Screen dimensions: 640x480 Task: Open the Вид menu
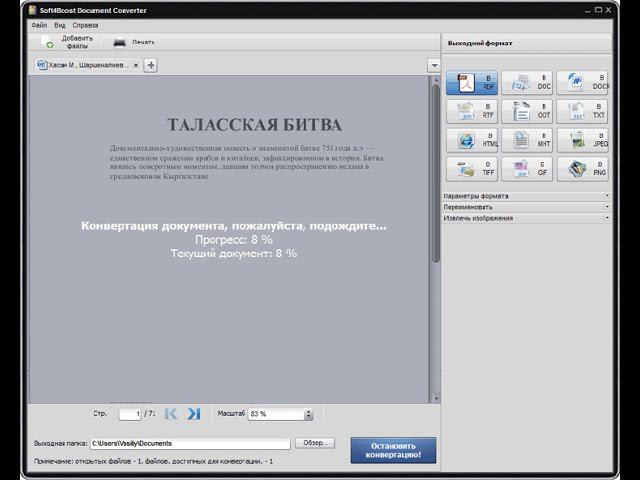[60, 25]
